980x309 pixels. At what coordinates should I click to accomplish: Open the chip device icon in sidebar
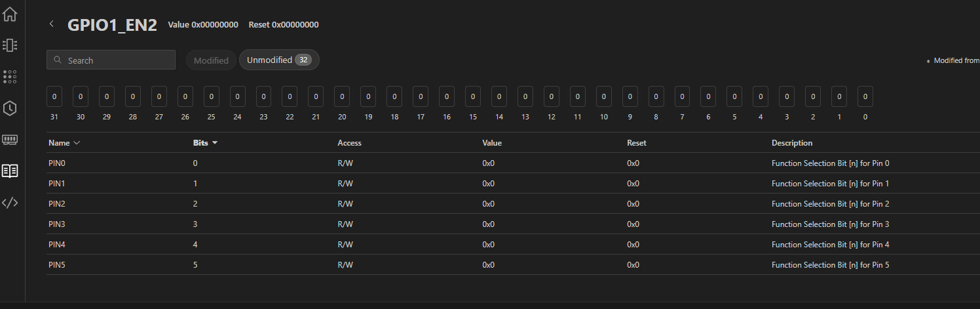pos(10,45)
